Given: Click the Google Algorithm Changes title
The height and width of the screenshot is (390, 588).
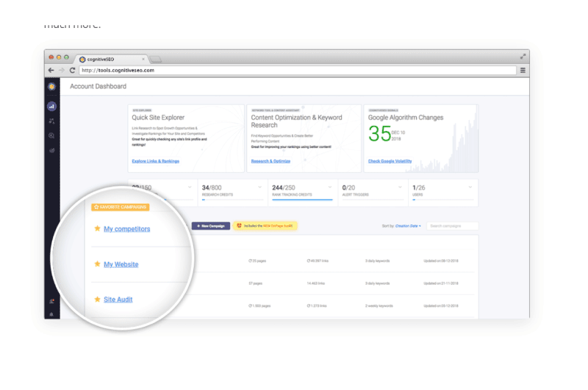Looking at the screenshot, I should coord(406,118).
